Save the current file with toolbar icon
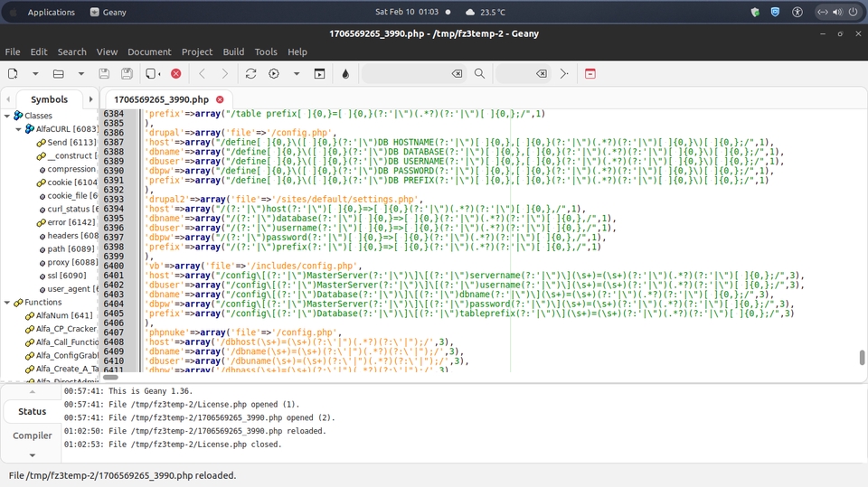This screenshot has height=487, width=868. pos(103,73)
